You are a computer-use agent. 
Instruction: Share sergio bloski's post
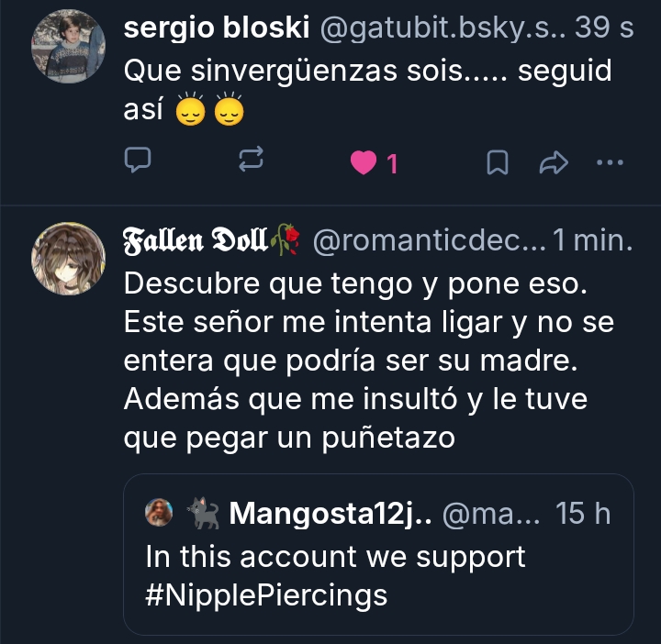pos(554,162)
